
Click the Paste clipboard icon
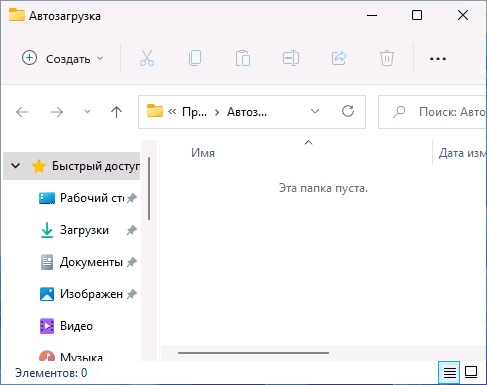tap(243, 58)
